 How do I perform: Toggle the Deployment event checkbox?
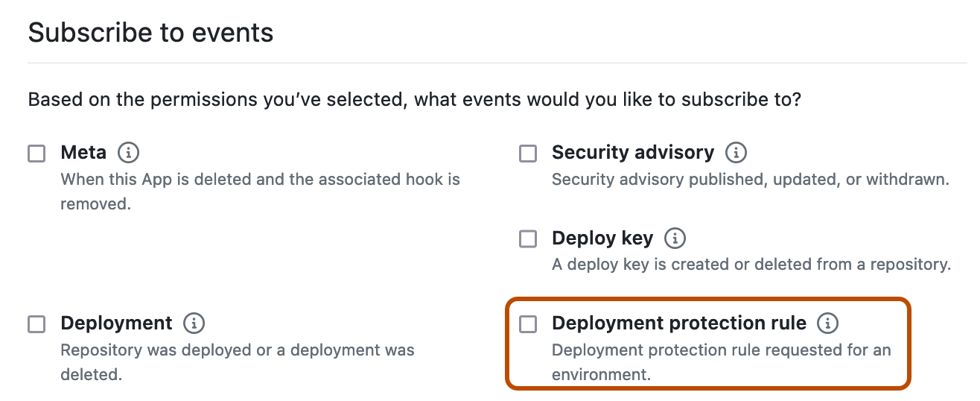36,324
